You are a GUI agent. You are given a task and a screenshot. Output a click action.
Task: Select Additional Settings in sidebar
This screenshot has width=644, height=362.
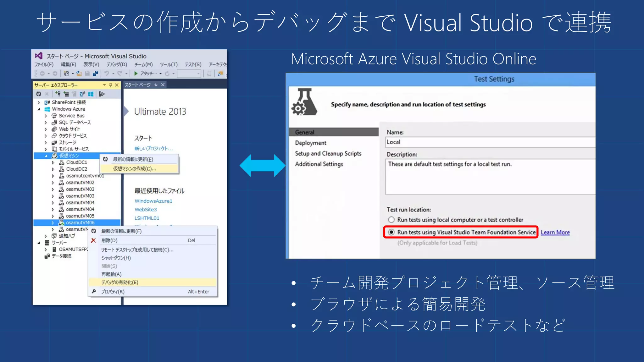click(319, 164)
